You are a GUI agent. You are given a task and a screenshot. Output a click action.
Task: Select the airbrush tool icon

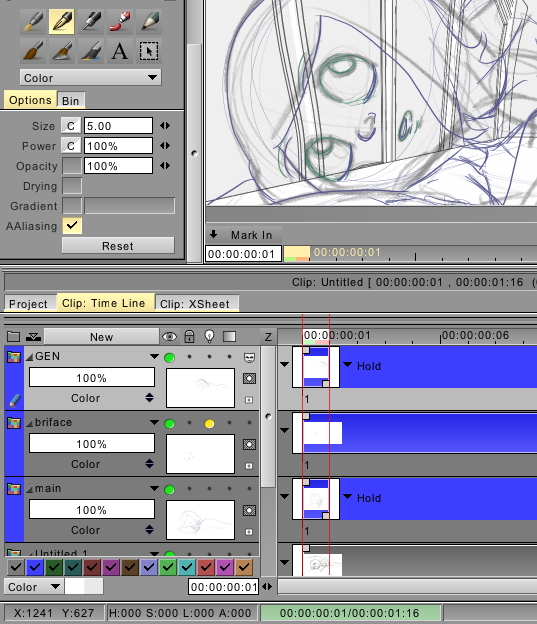pos(33,21)
